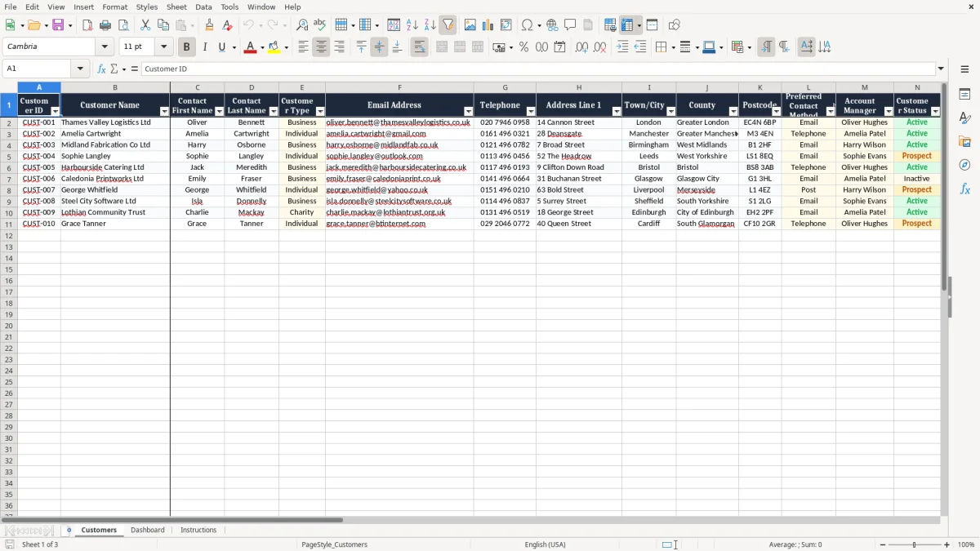
Task: Save the document using the Save icon
Action: 58,25
